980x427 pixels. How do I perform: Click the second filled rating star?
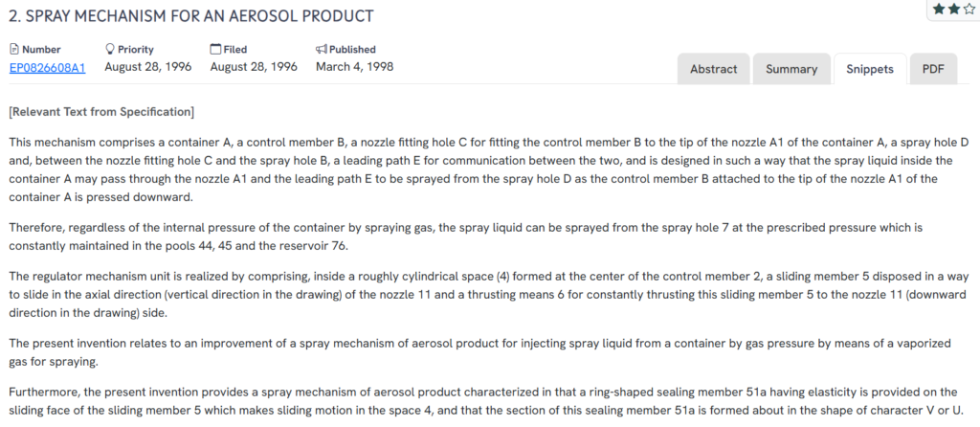pos(953,9)
